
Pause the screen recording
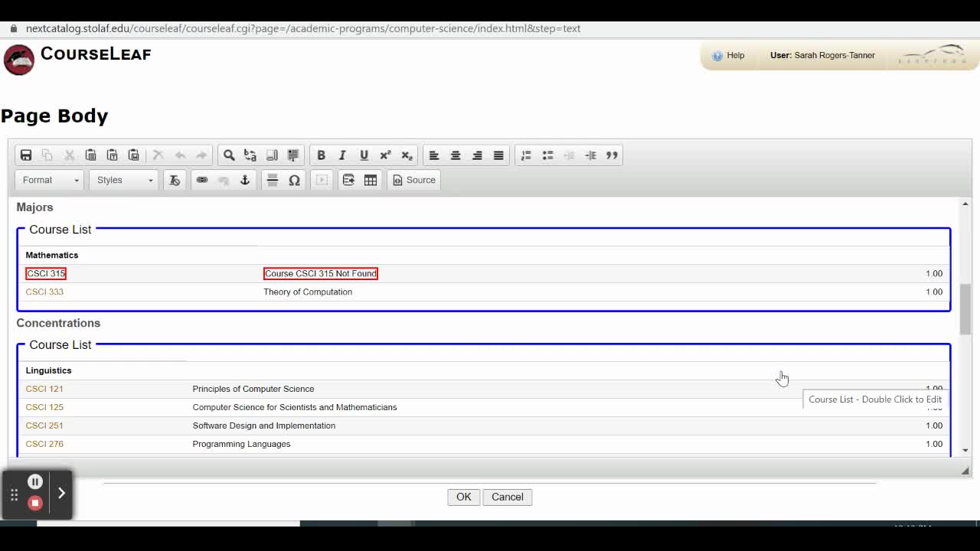click(35, 481)
